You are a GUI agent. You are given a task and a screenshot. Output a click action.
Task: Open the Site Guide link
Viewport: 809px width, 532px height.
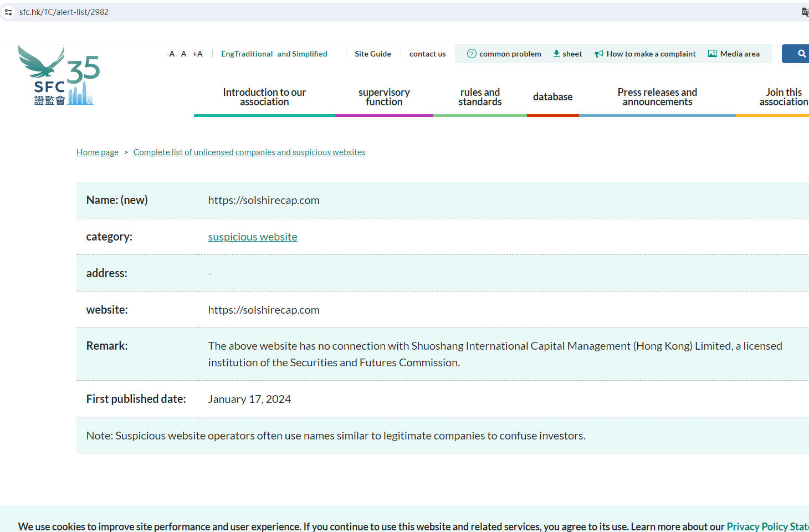click(372, 54)
